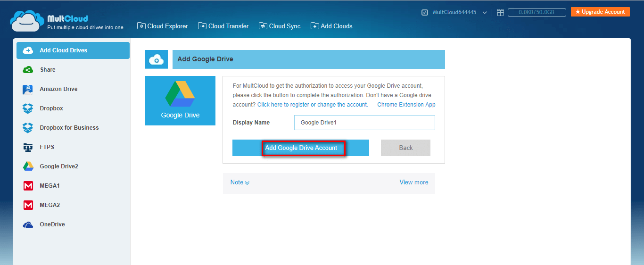Click the MEGA1 red icon

coord(28,186)
